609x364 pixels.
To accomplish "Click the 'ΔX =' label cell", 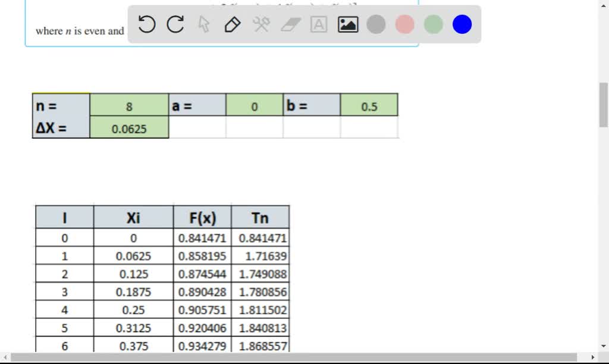I will click(x=61, y=127).
